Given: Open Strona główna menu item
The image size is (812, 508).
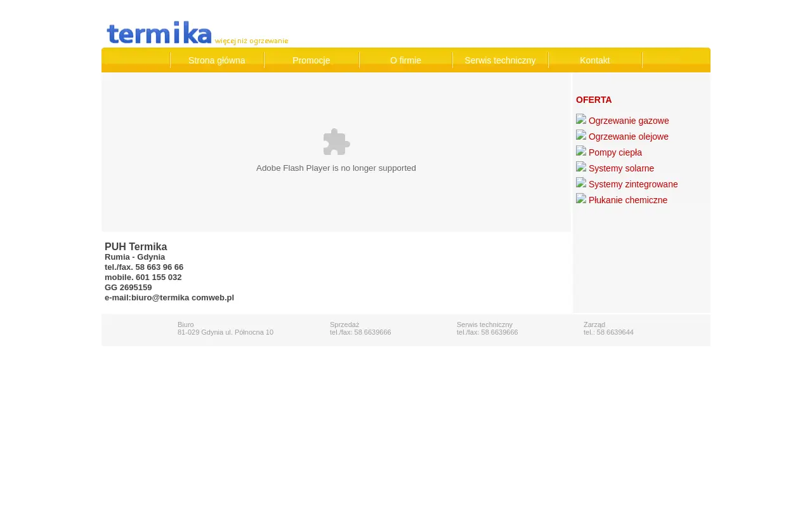Looking at the screenshot, I should tap(217, 60).
